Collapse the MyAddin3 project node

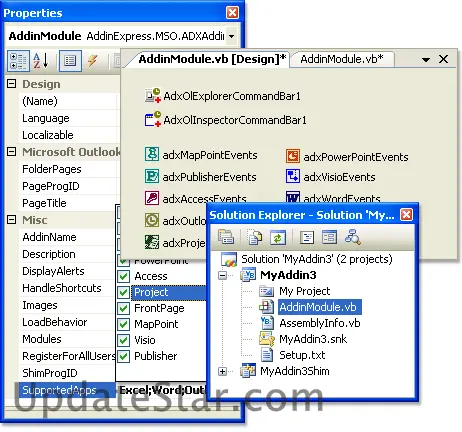pos(222,275)
